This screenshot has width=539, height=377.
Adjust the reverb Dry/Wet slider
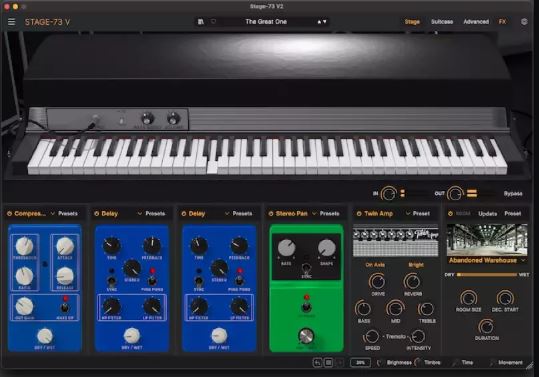(487, 275)
